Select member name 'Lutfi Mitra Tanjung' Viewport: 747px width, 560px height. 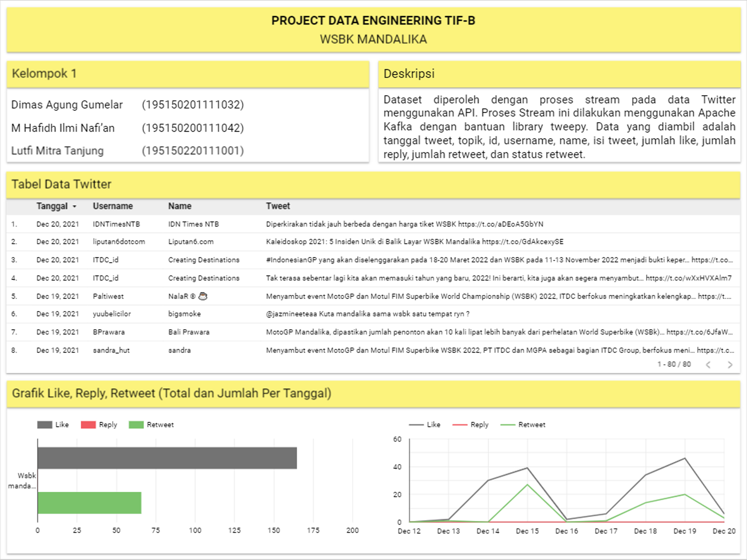click(x=57, y=150)
